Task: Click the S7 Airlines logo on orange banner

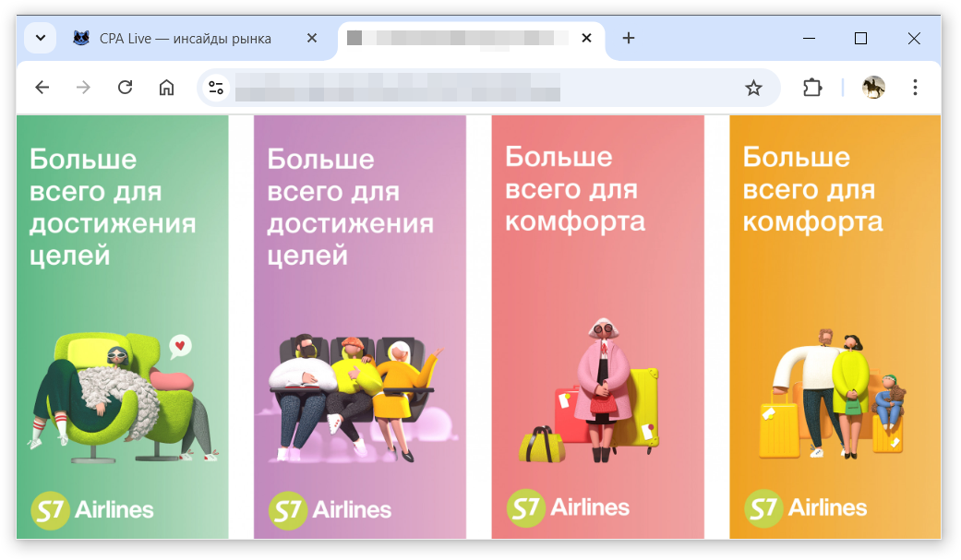Action: [x=806, y=507]
